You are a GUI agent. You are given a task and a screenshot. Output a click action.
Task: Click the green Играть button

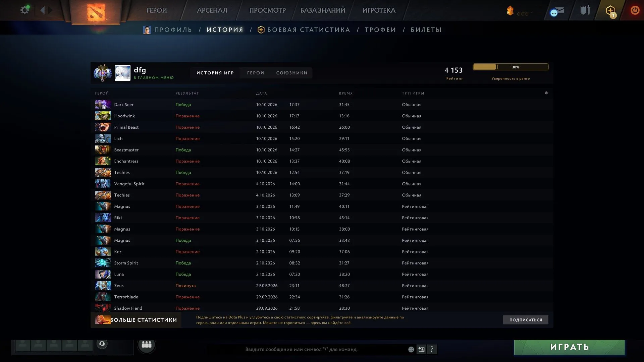coord(569,347)
